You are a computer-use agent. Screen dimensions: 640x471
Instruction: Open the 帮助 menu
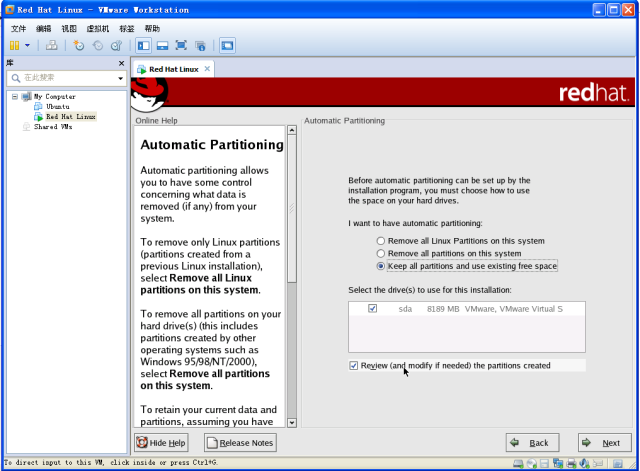tap(152, 29)
